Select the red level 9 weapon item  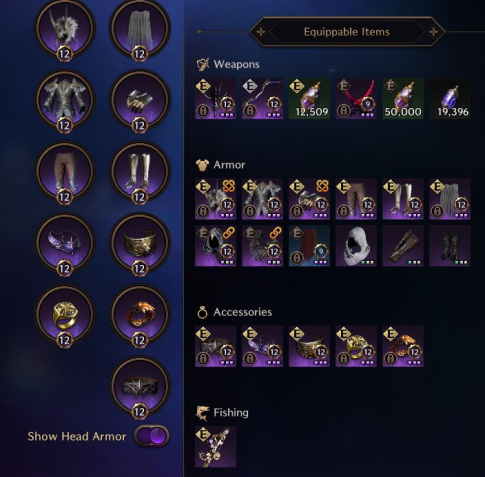356,99
